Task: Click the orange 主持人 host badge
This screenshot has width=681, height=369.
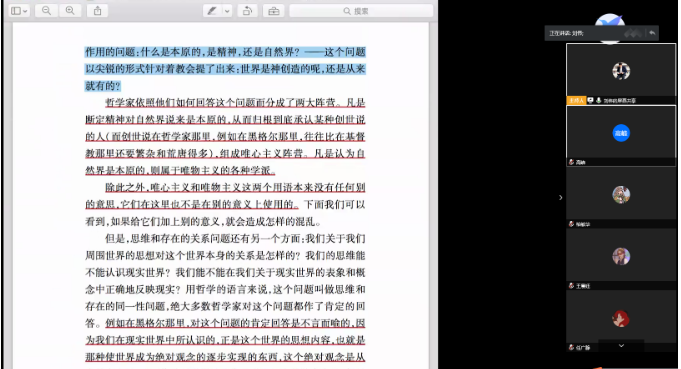Action: point(576,100)
